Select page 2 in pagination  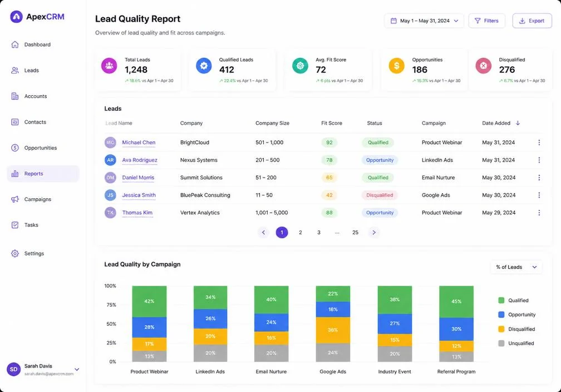coord(300,232)
